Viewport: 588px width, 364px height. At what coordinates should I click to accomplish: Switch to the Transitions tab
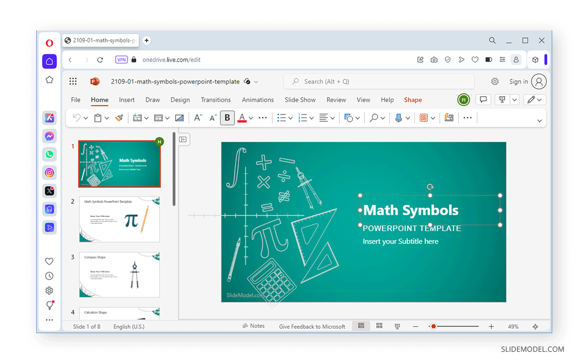click(216, 100)
